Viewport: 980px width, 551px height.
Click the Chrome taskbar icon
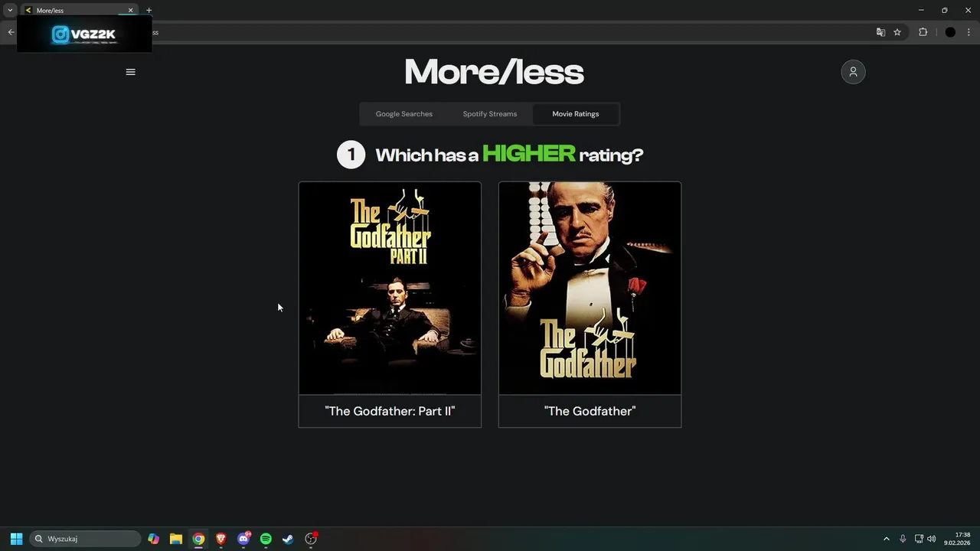click(x=198, y=539)
